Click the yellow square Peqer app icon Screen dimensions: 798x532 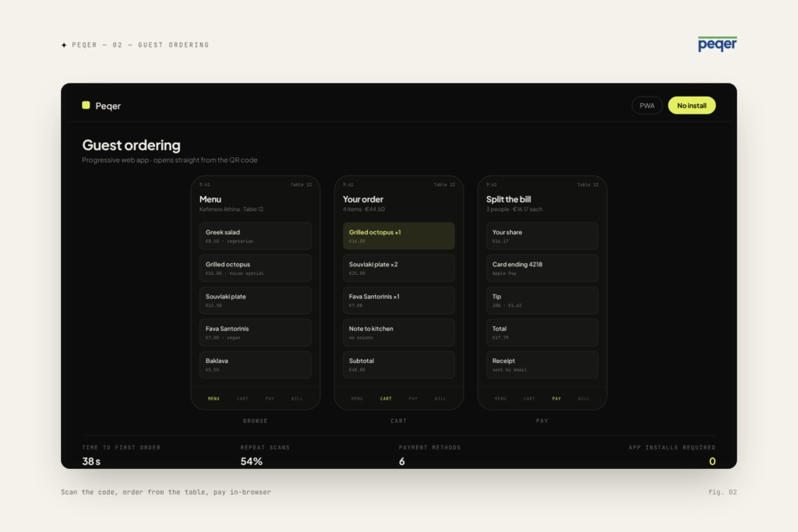86,105
